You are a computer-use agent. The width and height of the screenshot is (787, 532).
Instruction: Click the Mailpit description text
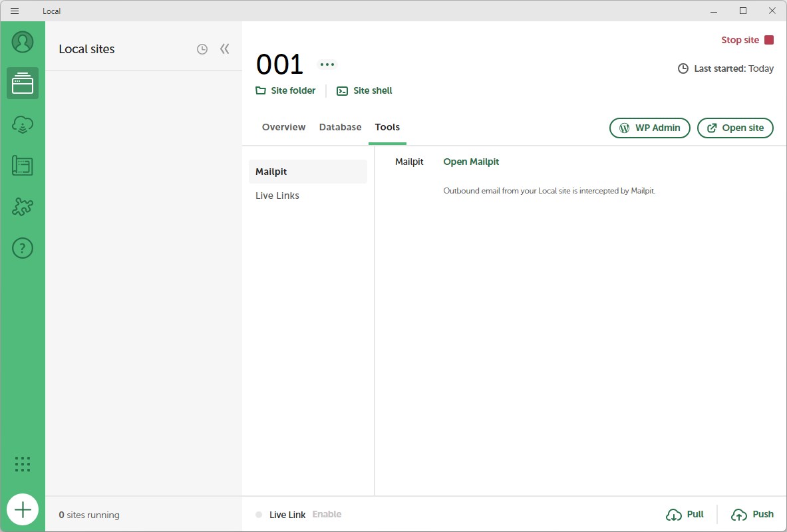(549, 191)
